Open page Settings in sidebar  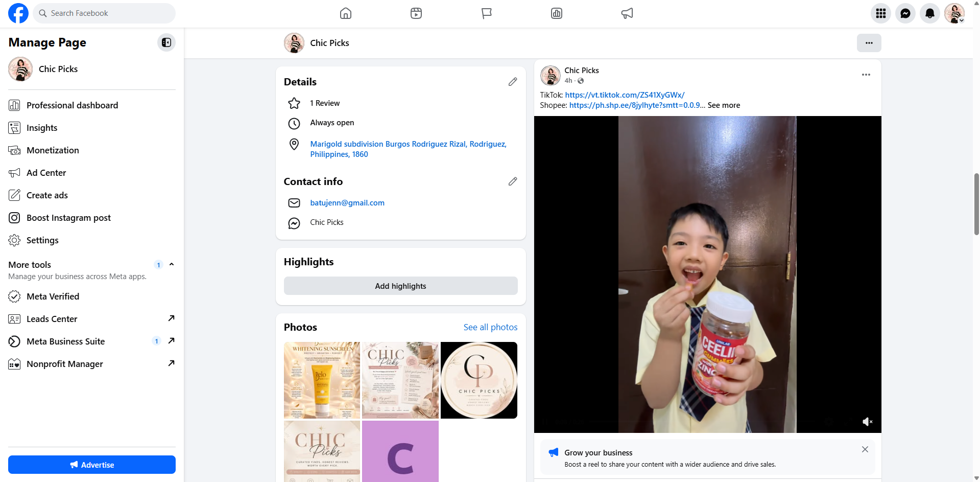coord(92,240)
